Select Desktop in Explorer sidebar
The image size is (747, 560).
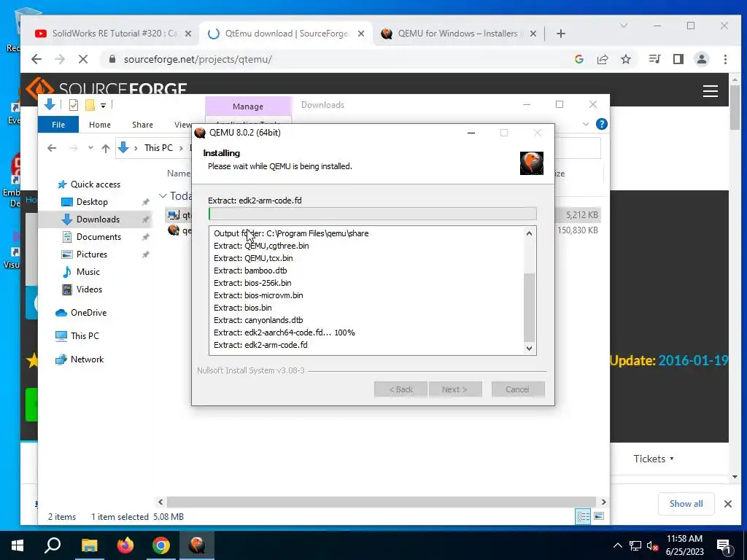(x=91, y=202)
